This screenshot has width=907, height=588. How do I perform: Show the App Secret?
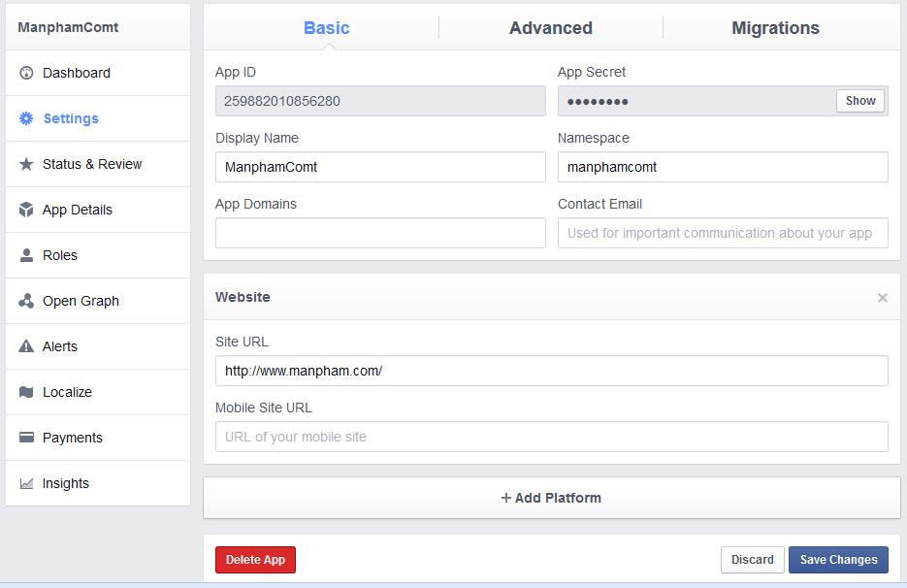click(860, 101)
